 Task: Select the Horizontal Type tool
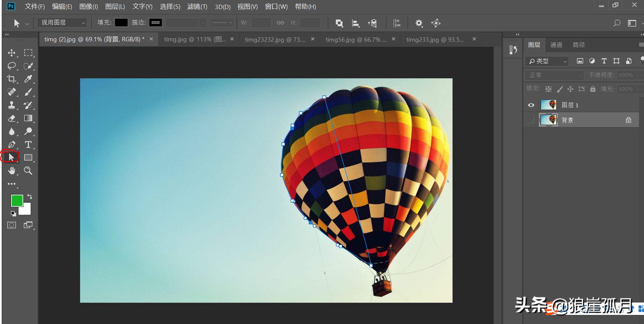tap(28, 145)
